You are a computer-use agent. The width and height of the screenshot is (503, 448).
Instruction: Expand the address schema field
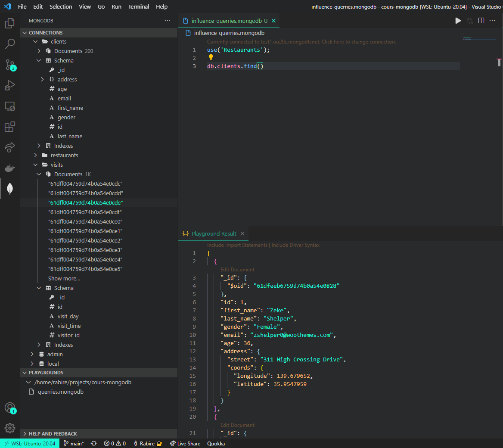42,80
